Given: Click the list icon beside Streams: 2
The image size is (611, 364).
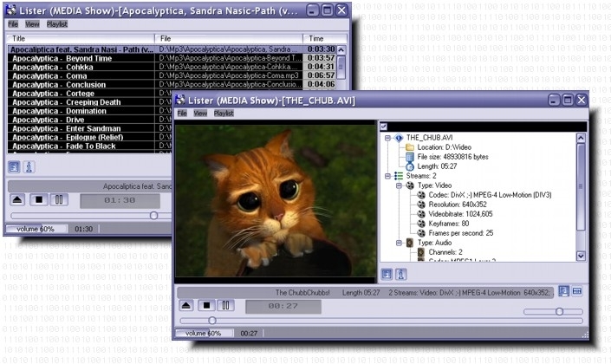Looking at the screenshot, I should point(399,176).
